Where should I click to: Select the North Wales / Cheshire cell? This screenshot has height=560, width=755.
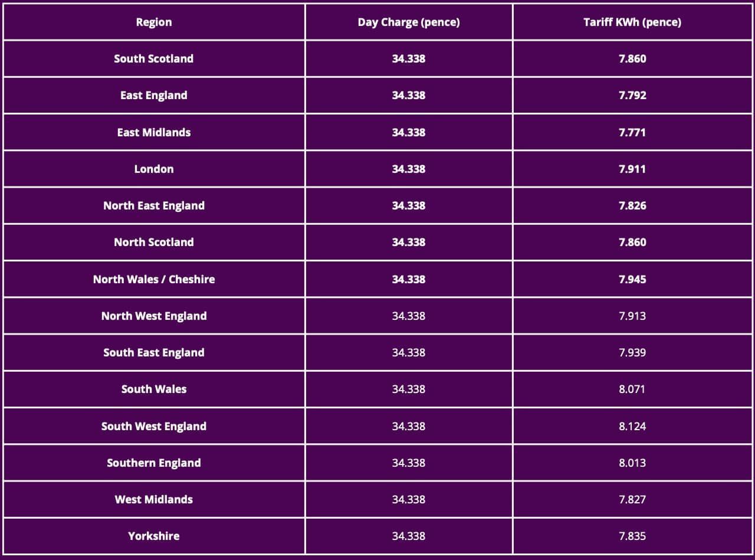[154, 279]
